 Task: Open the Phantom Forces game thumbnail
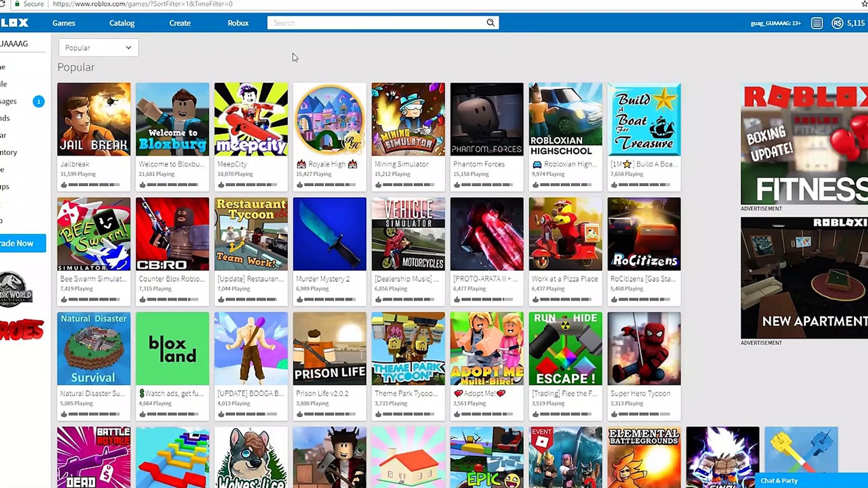pyautogui.click(x=486, y=119)
